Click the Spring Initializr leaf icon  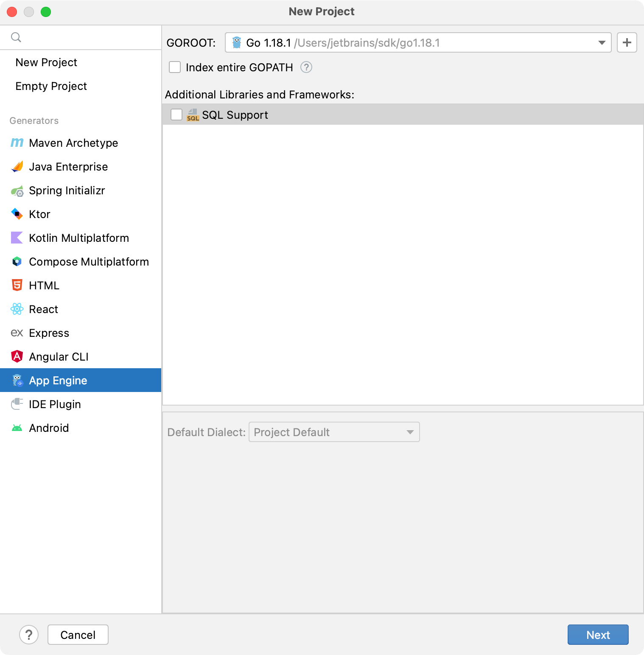click(x=17, y=191)
